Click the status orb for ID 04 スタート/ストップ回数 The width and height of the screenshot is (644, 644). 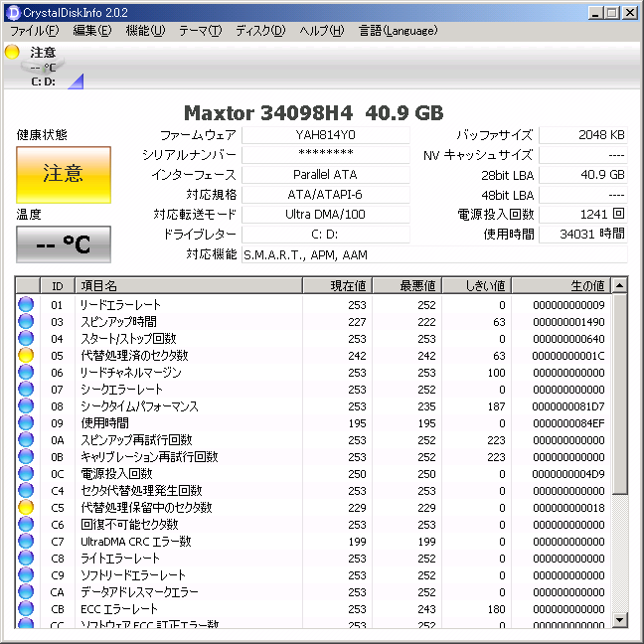pos(26,338)
